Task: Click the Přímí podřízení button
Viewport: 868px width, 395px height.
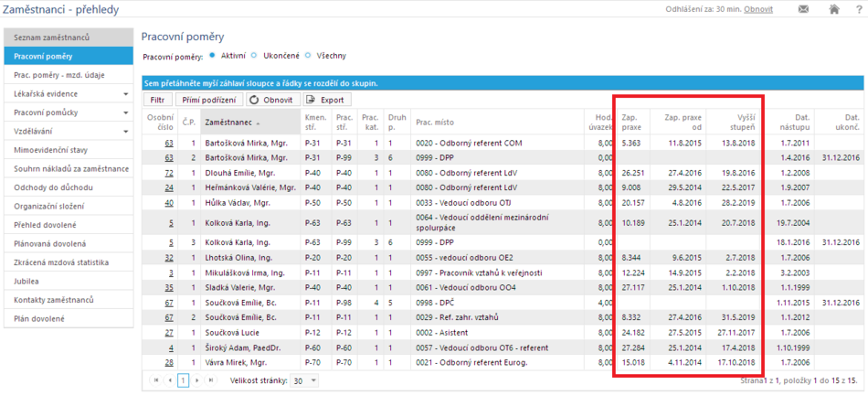Action: (x=209, y=100)
